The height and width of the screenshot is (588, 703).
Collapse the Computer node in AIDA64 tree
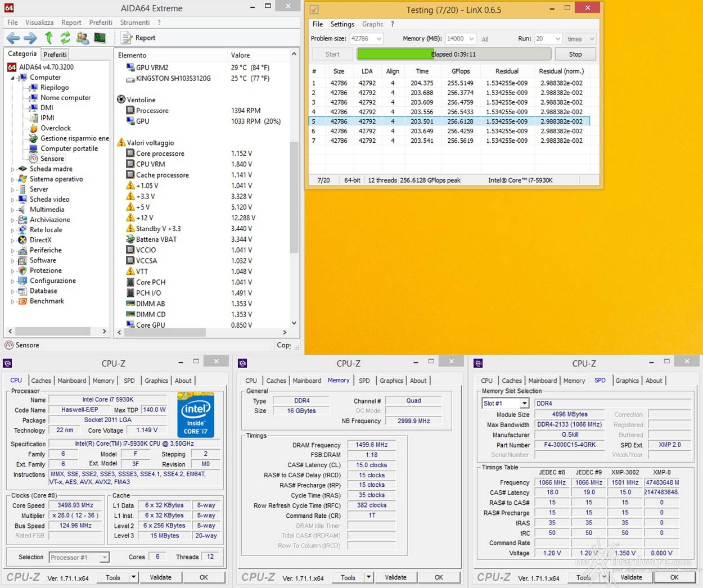click(12, 78)
